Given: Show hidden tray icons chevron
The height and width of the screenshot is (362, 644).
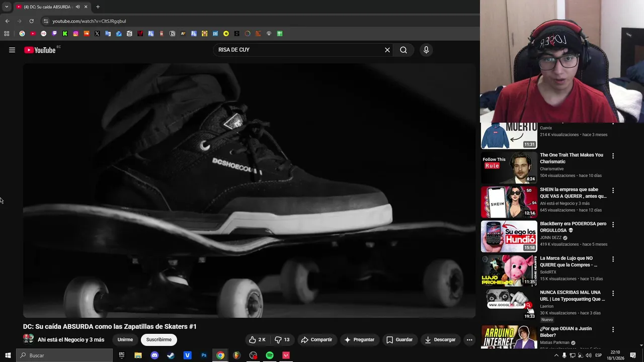Looking at the screenshot, I should tap(556, 355).
